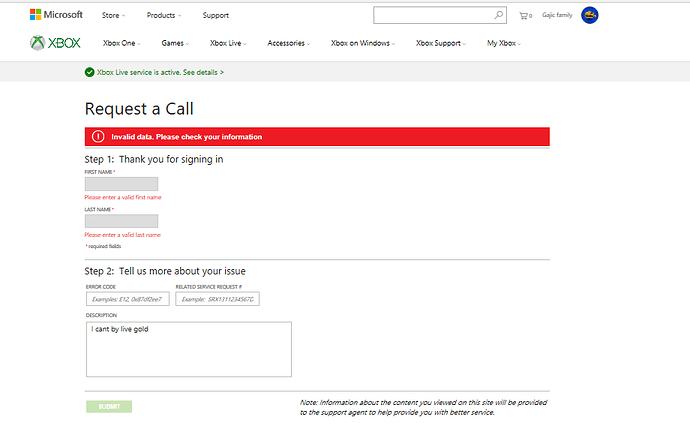The image size is (690, 435).
Task: Open Xbox Live service See details link
Action: click(203, 72)
